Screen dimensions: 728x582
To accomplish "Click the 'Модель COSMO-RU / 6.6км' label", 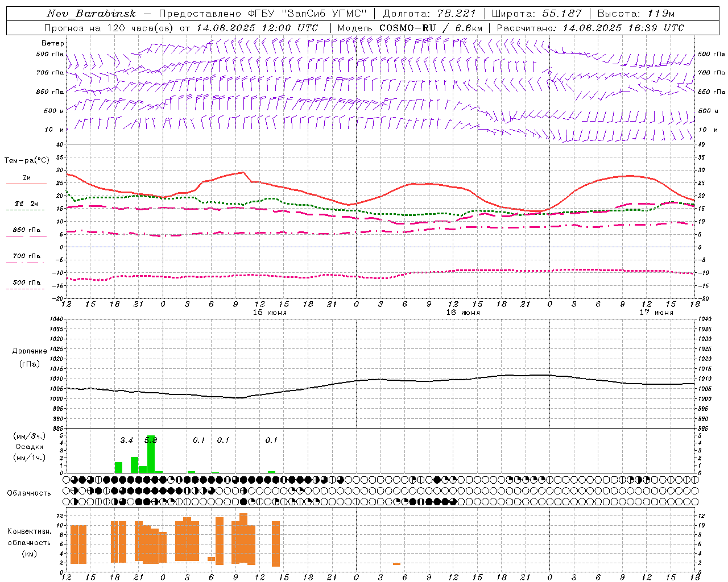I will tap(410, 28).
